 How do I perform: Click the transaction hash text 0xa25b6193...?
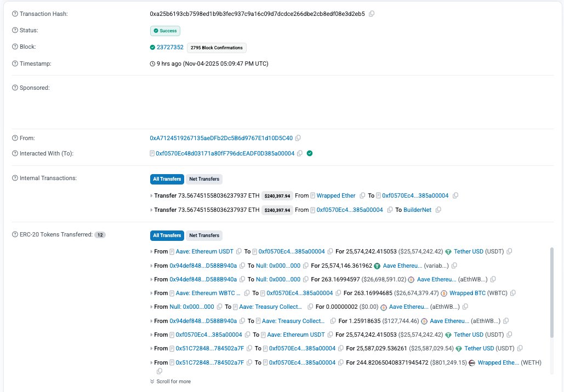[x=257, y=14]
